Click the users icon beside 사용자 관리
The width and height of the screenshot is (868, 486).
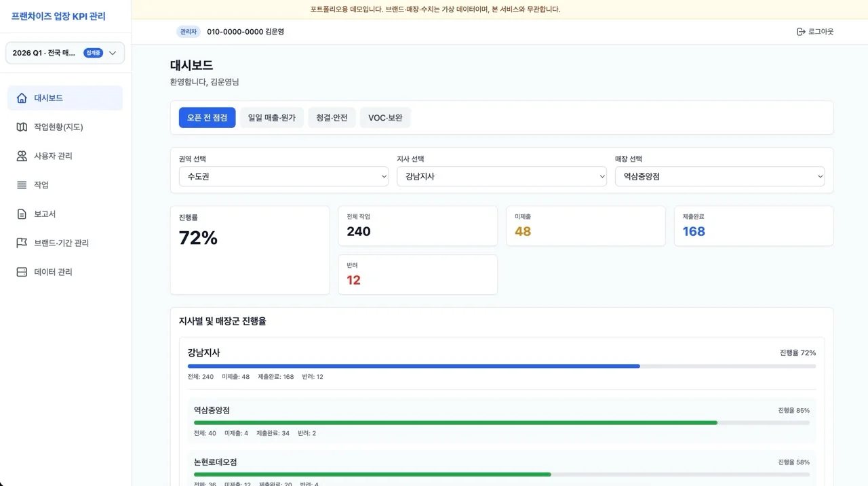(x=22, y=156)
